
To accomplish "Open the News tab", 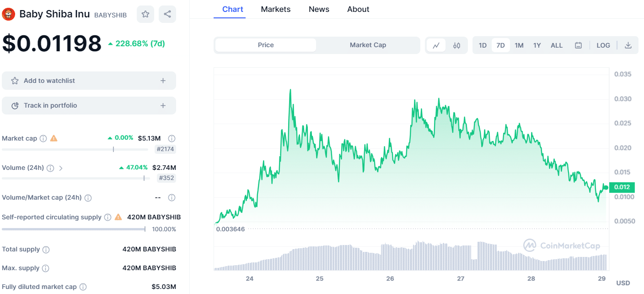I will pyautogui.click(x=319, y=9).
